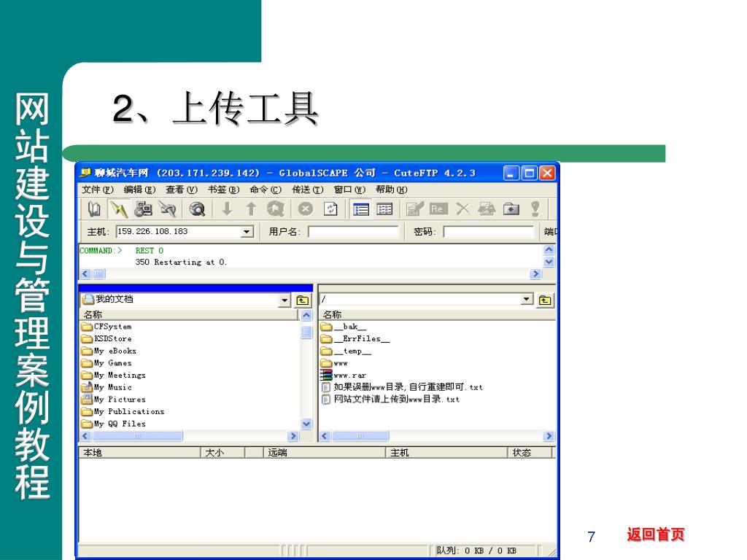Open the 命令(C) menu
This screenshot has height=560, width=747.
(266, 190)
